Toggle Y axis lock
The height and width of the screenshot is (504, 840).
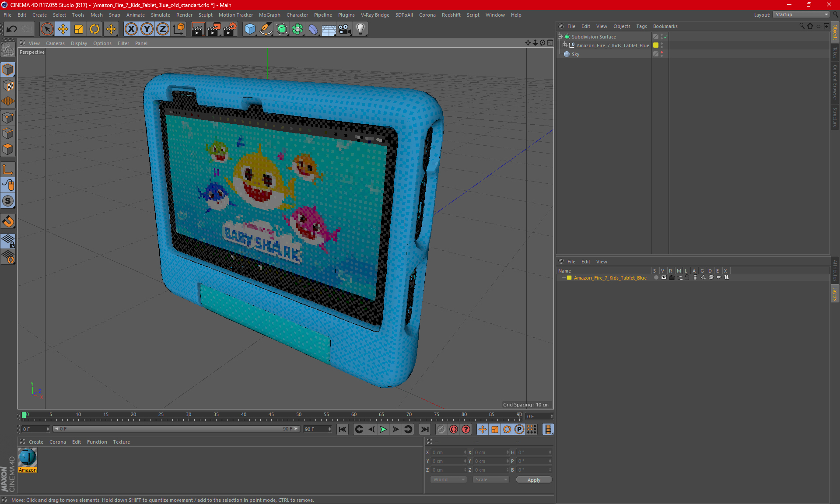point(147,29)
